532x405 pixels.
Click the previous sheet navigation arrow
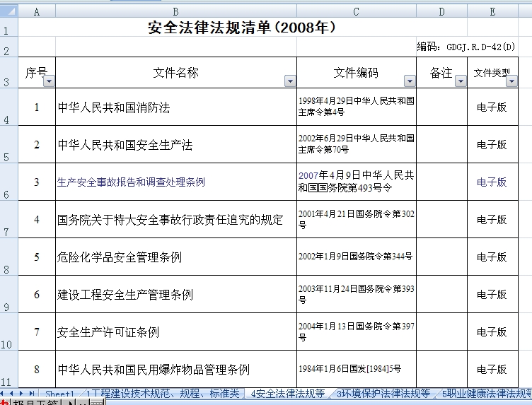pos(12,394)
